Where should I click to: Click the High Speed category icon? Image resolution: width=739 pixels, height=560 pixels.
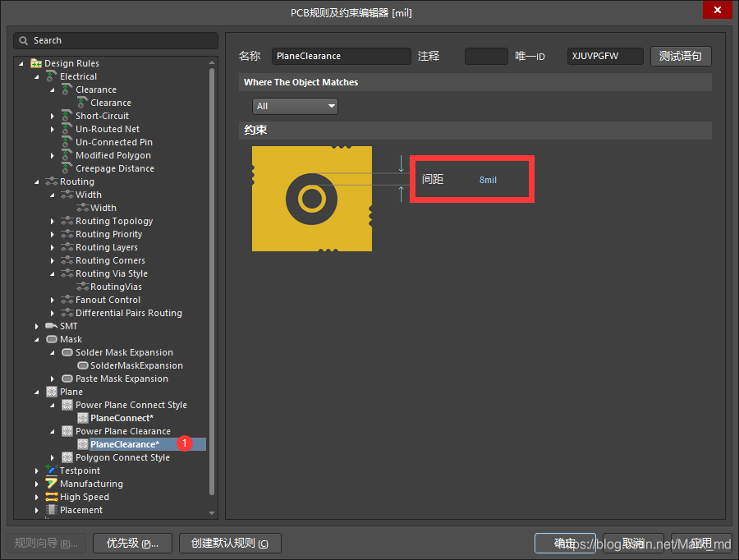(51, 497)
